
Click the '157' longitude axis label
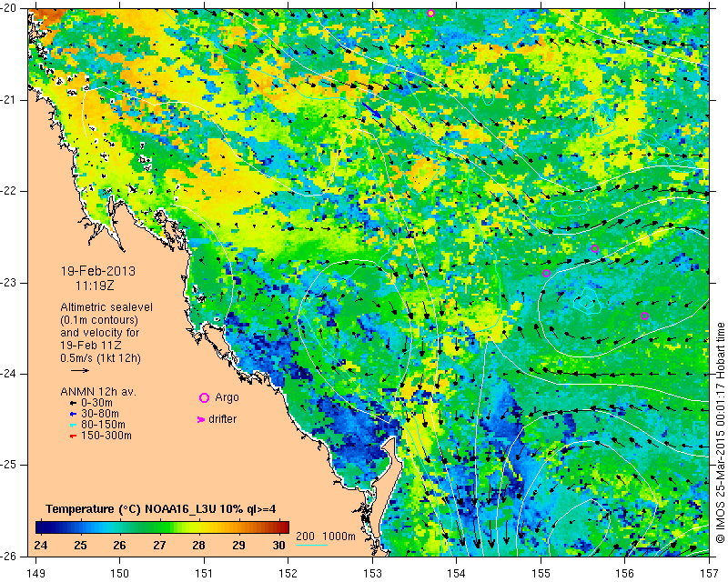point(710,574)
